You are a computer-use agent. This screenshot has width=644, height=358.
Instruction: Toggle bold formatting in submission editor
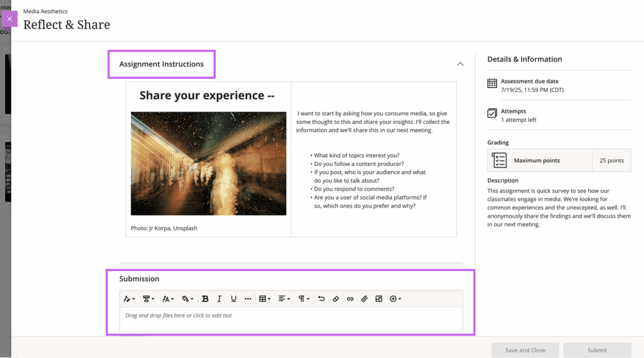coord(205,299)
